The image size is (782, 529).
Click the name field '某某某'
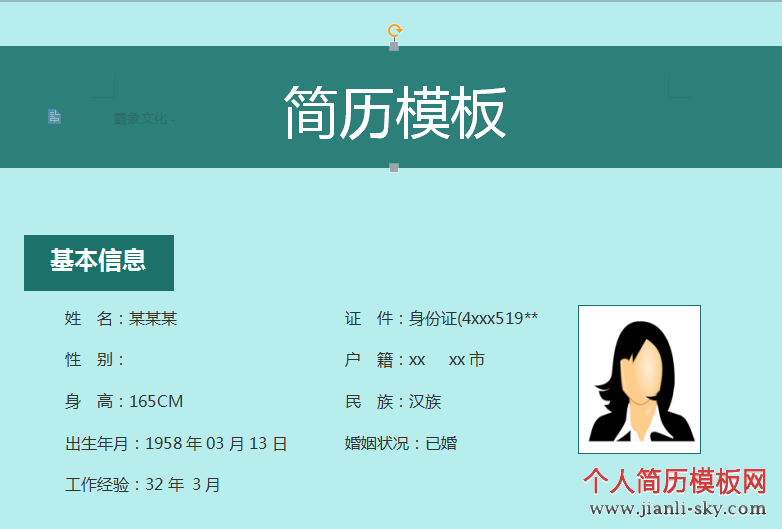click(153, 319)
